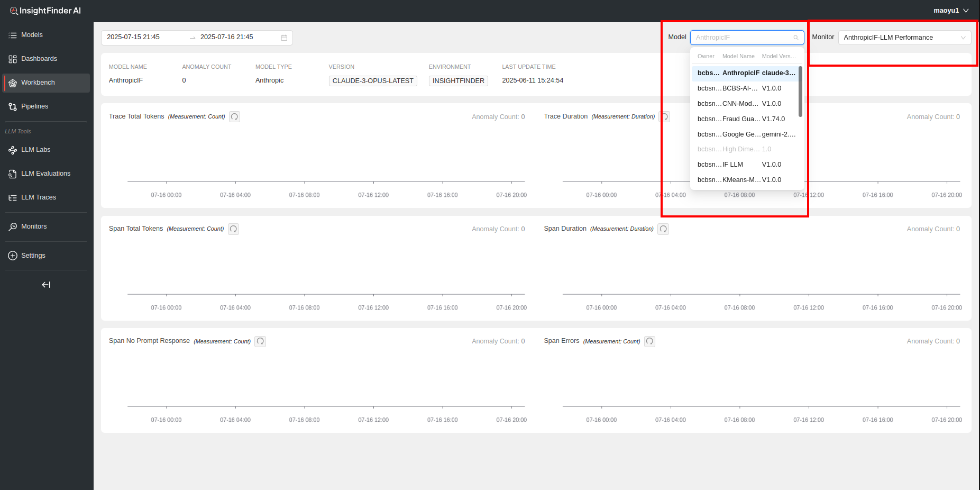Click the calendar icon in date range

point(284,38)
